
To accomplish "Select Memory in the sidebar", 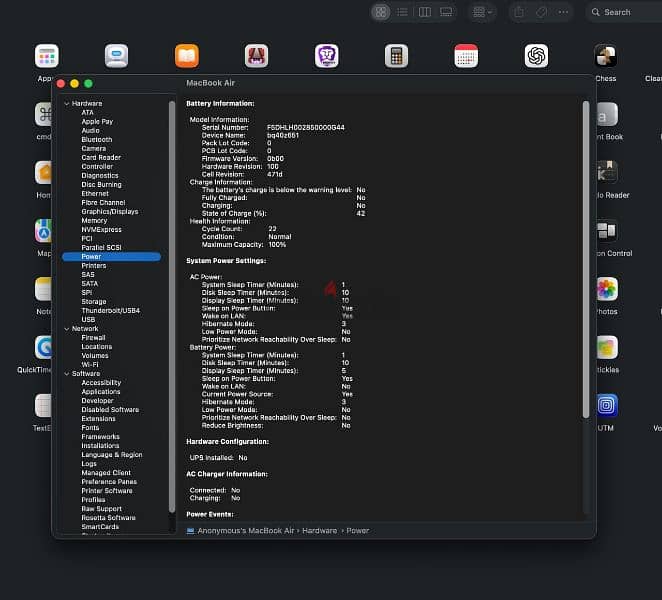I will point(94,220).
